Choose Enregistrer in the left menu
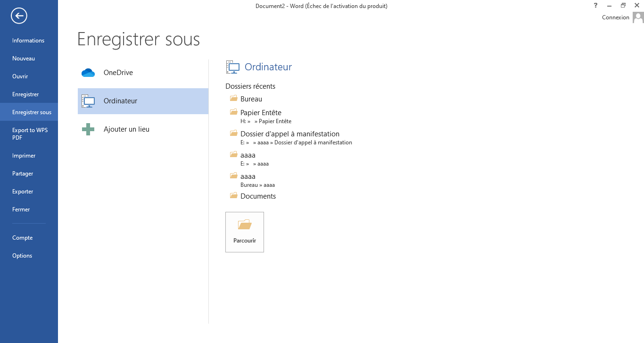This screenshot has width=644, height=343. pyautogui.click(x=29, y=94)
